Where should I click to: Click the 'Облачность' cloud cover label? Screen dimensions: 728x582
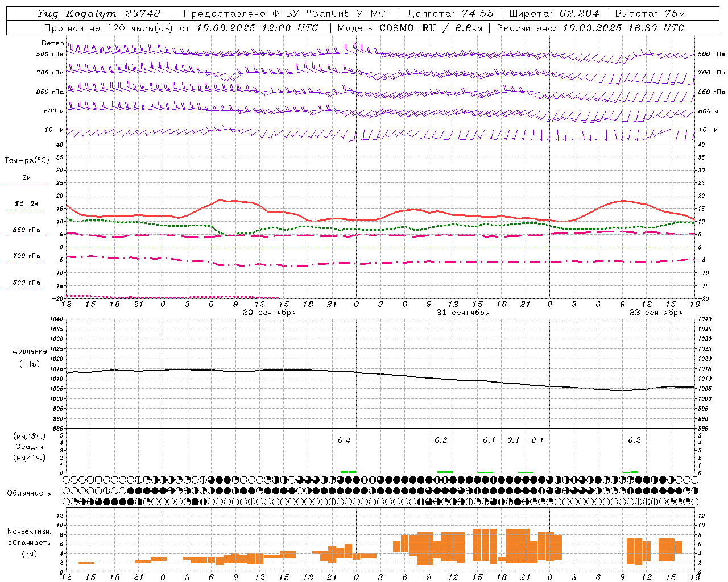(x=29, y=493)
